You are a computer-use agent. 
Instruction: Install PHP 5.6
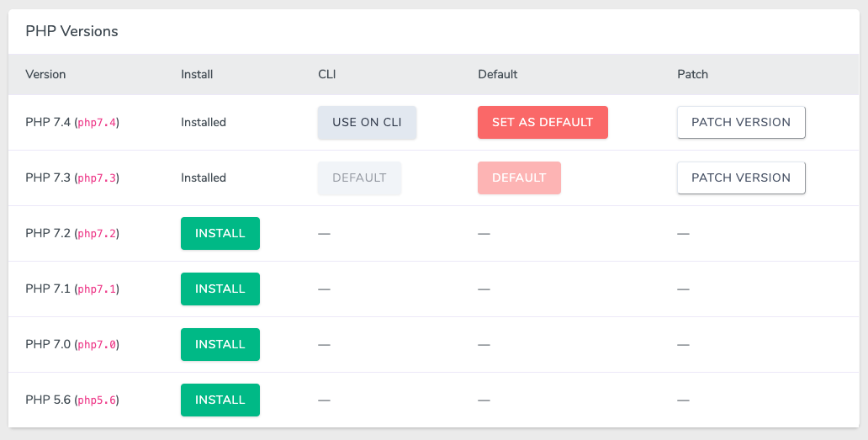(x=220, y=400)
